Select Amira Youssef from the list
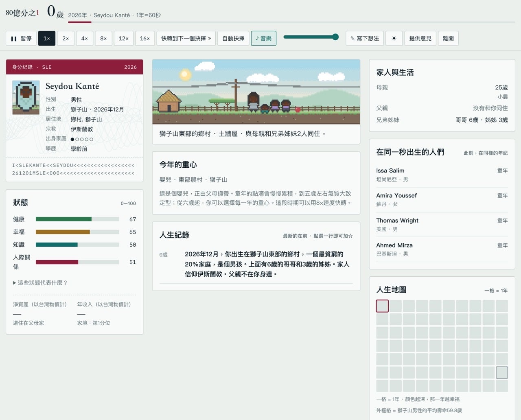Screen dimensions: 521x420 (x=442, y=199)
